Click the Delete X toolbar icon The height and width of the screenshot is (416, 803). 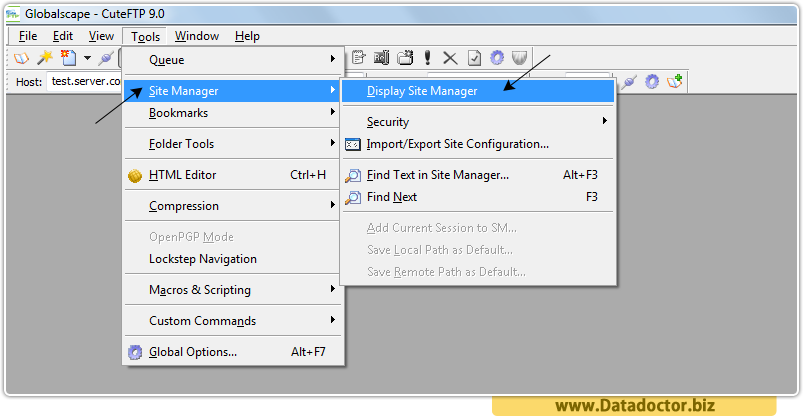(450, 58)
